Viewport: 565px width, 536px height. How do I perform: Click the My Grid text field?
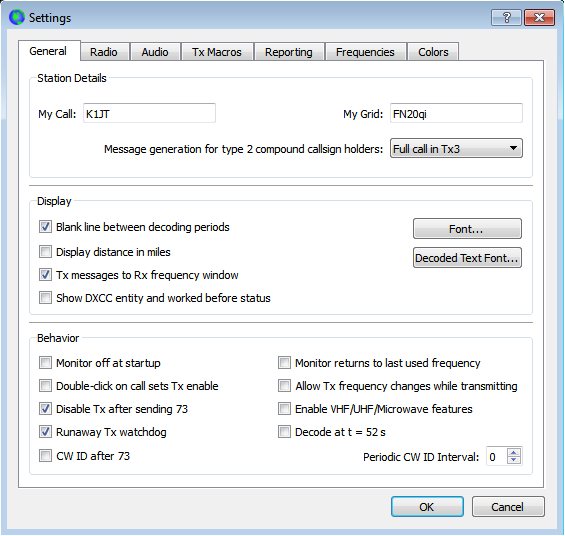click(x=456, y=113)
